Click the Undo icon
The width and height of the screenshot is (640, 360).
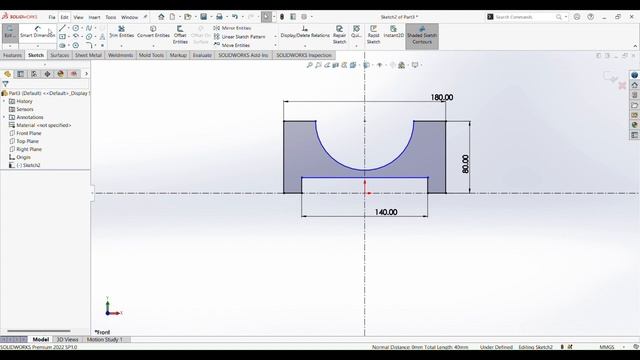pyautogui.click(x=235, y=17)
